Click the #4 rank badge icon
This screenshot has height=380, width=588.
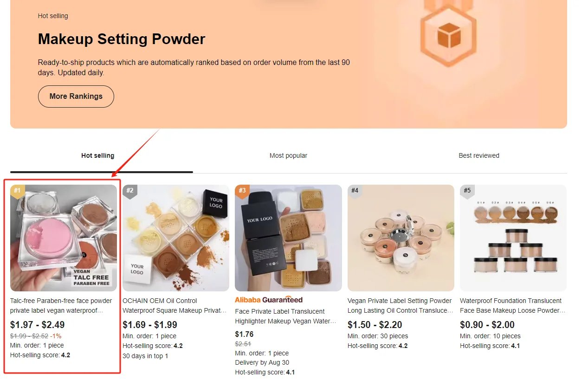(355, 190)
